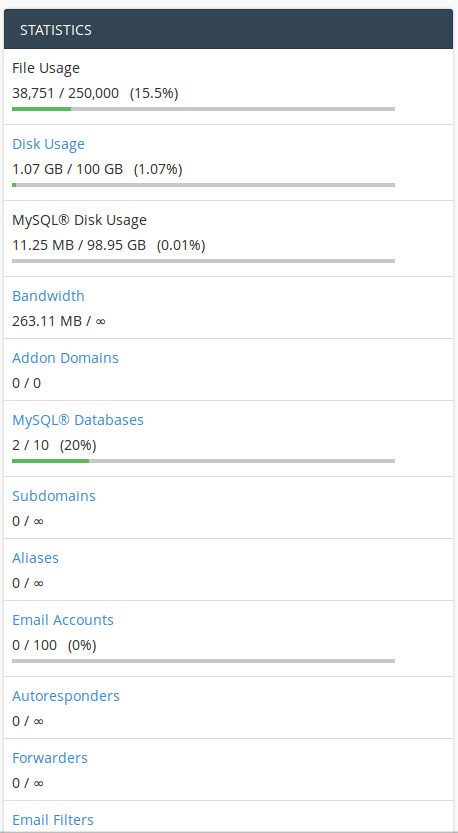The width and height of the screenshot is (458, 833).
Task: Click the File Usage progress bar
Action: click(203, 109)
